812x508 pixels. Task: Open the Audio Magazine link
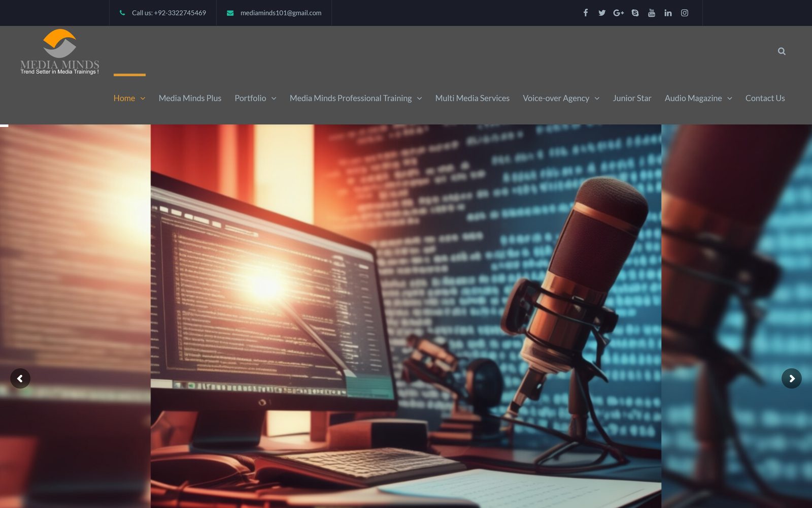(693, 98)
